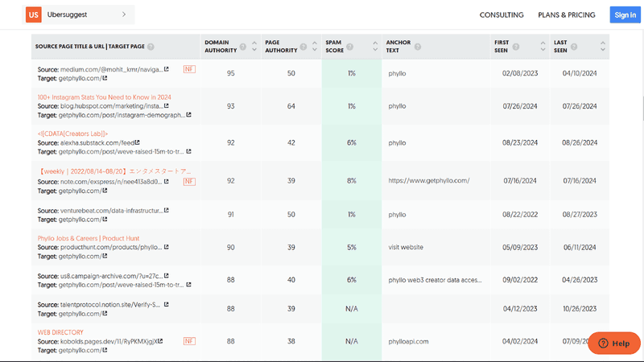
Task: Open the Consulting menu item
Action: 502,14
